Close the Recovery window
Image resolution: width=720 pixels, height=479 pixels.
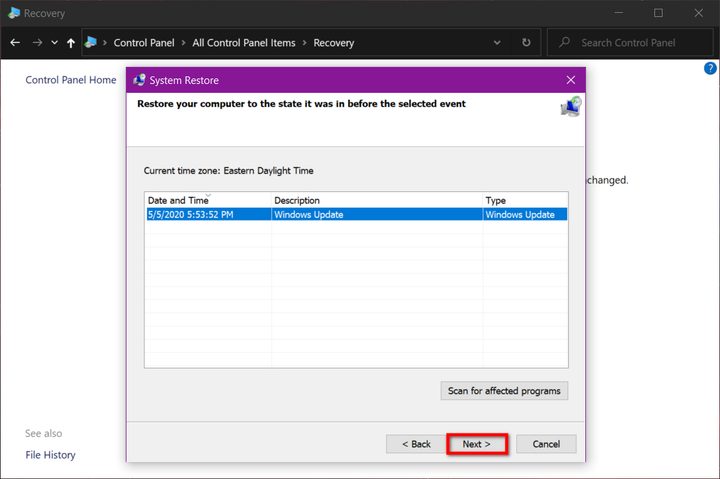pos(698,13)
